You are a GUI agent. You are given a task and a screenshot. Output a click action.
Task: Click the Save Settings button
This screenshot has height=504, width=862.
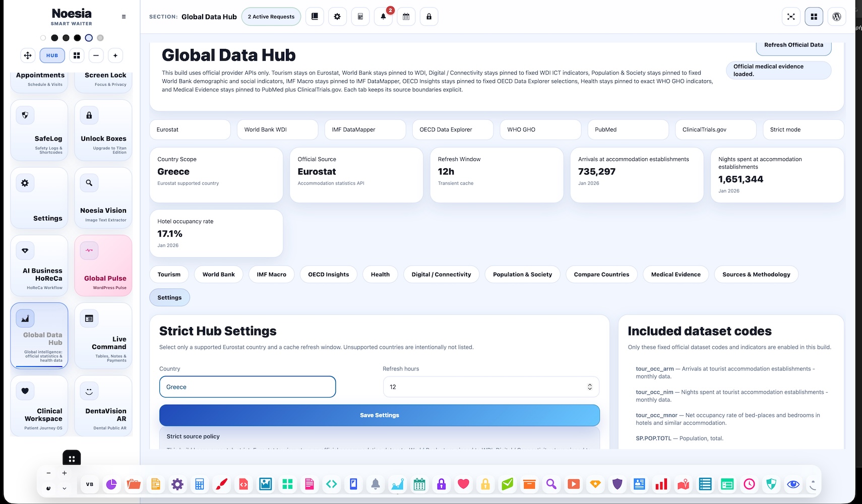(380, 415)
